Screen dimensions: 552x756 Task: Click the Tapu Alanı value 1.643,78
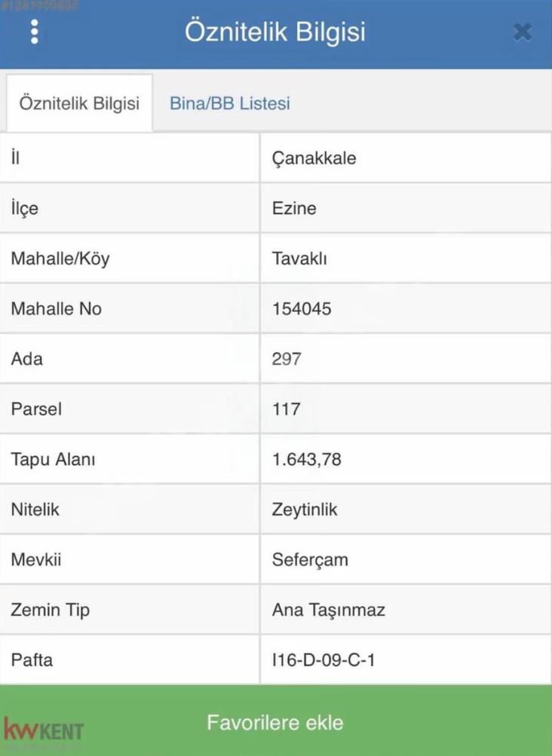point(307,459)
